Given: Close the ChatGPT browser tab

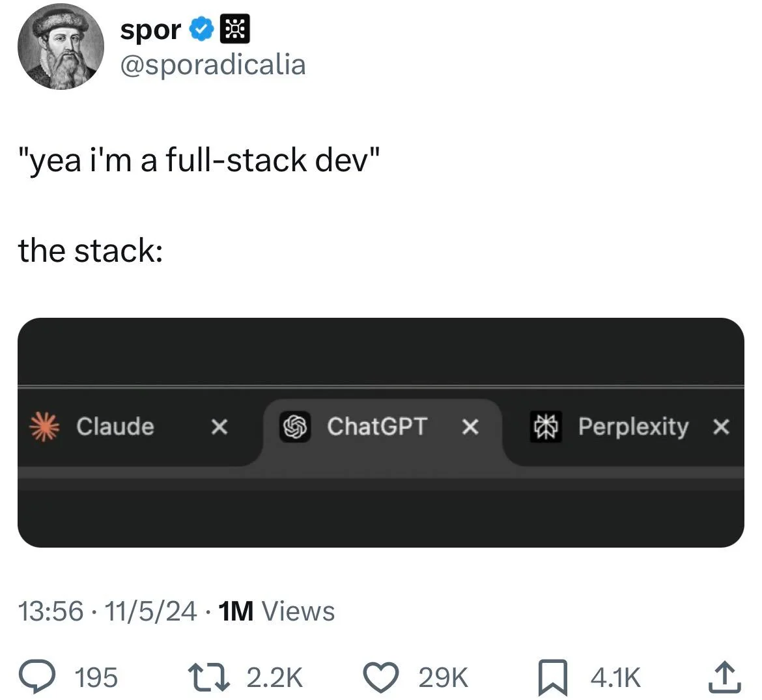Looking at the screenshot, I should [470, 427].
